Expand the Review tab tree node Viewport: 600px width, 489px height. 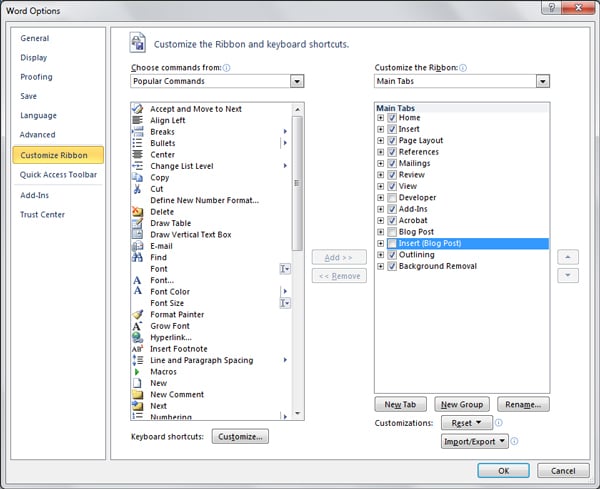[x=380, y=175]
